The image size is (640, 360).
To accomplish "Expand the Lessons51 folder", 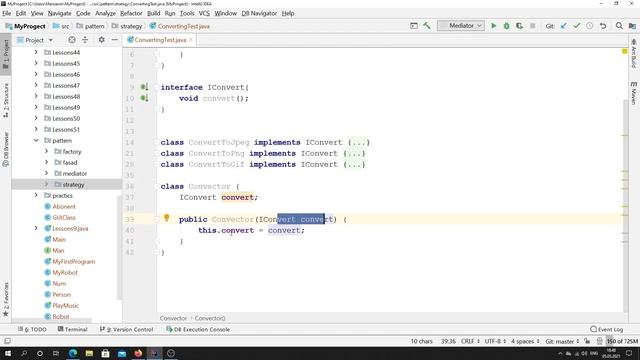I will click(x=36, y=129).
